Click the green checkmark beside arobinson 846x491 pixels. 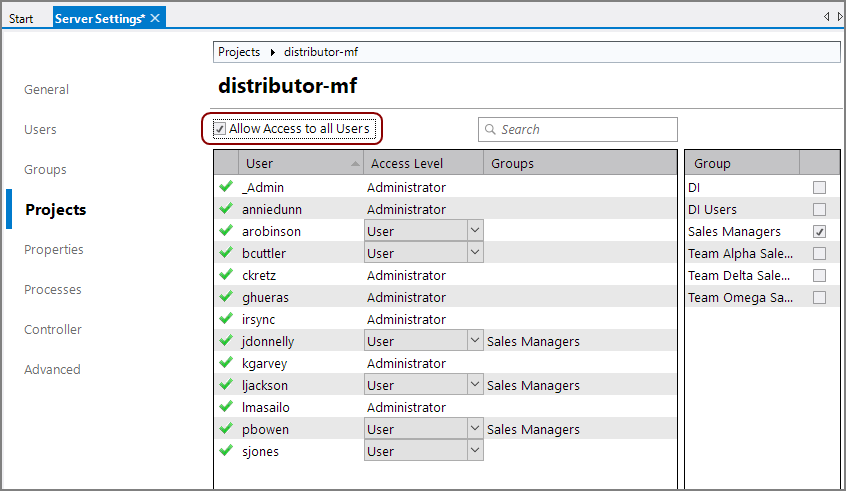click(x=226, y=231)
